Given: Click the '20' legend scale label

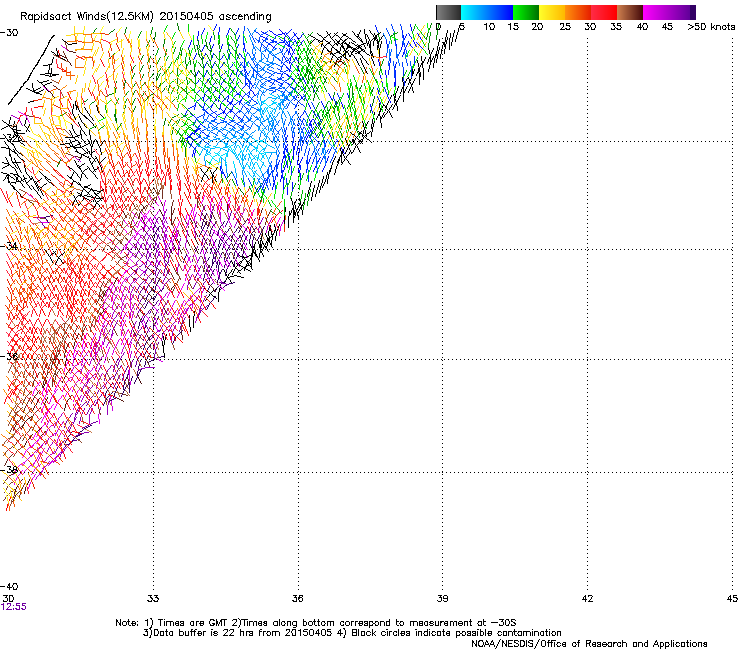Looking at the screenshot, I should coord(537,27).
